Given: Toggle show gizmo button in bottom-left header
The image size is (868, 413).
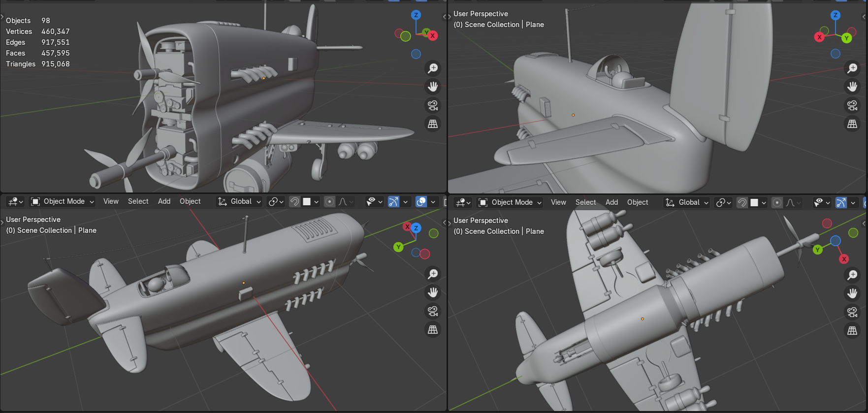Looking at the screenshot, I should pos(393,201).
